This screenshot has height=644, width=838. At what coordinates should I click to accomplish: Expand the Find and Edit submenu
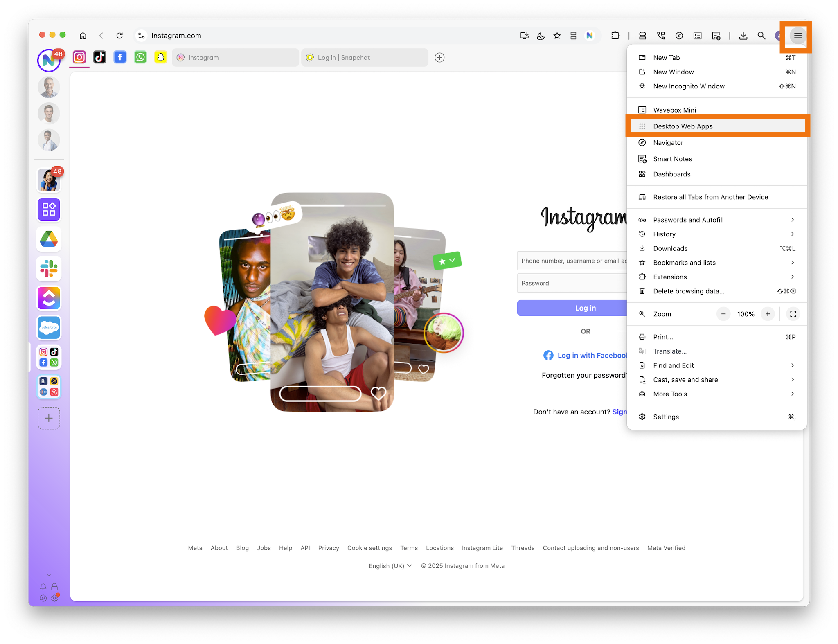click(717, 365)
